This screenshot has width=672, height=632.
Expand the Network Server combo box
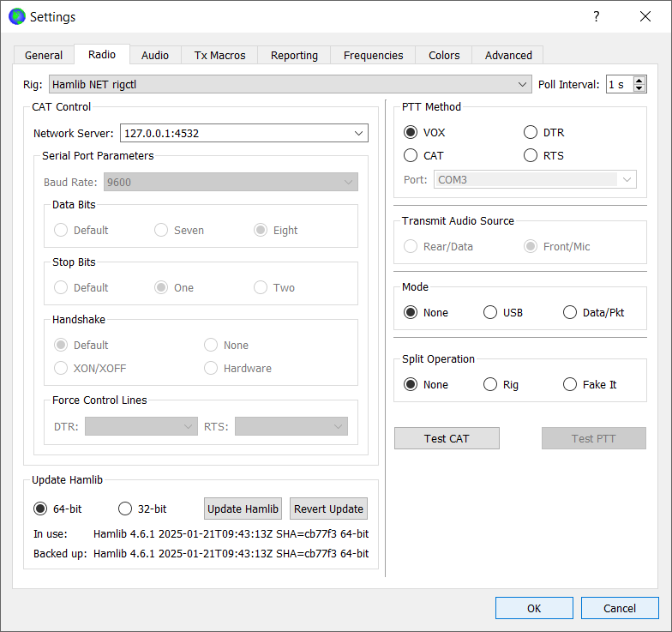coord(358,133)
